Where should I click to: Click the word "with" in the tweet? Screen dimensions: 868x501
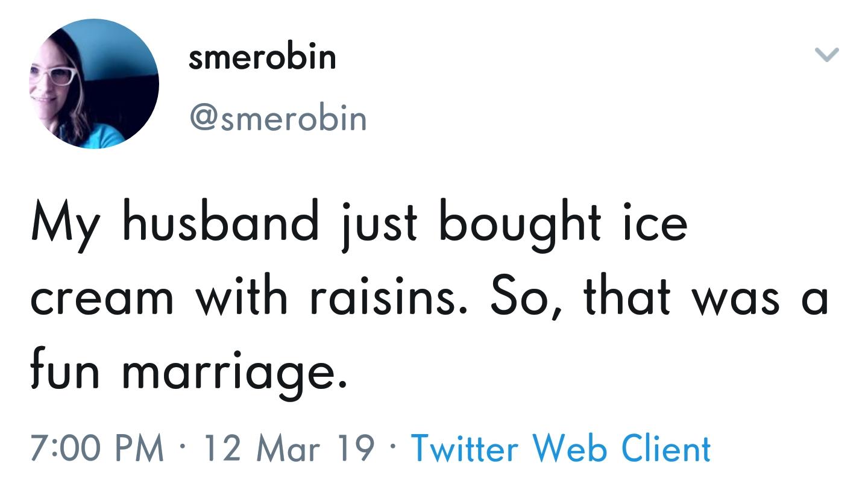point(241,297)
